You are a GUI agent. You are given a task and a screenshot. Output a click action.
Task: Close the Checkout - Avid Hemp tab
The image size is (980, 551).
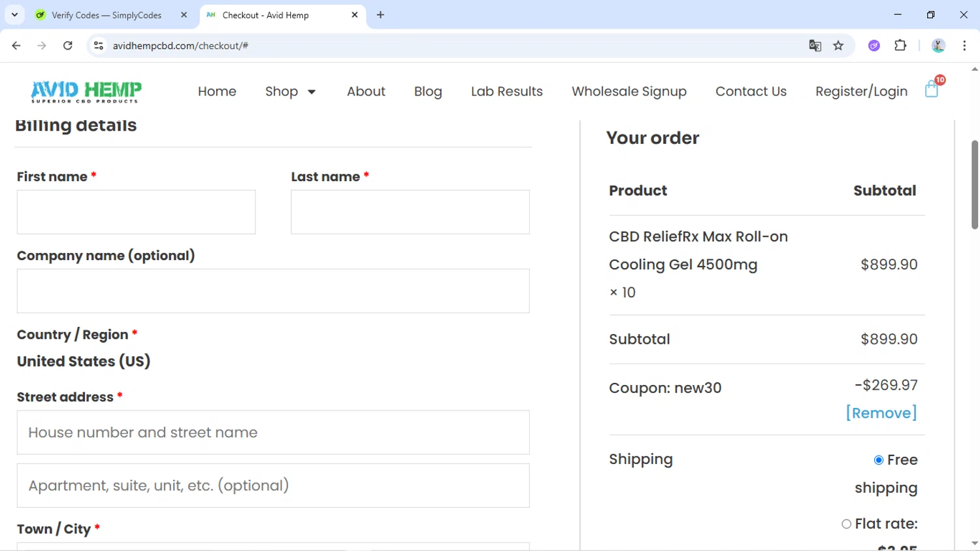[x=355, y=15]
